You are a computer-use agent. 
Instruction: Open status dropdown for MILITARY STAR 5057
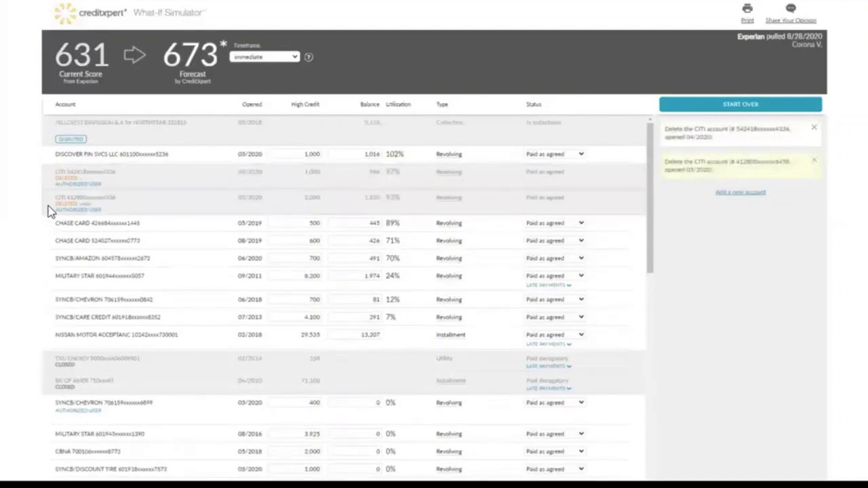point(555,276)
